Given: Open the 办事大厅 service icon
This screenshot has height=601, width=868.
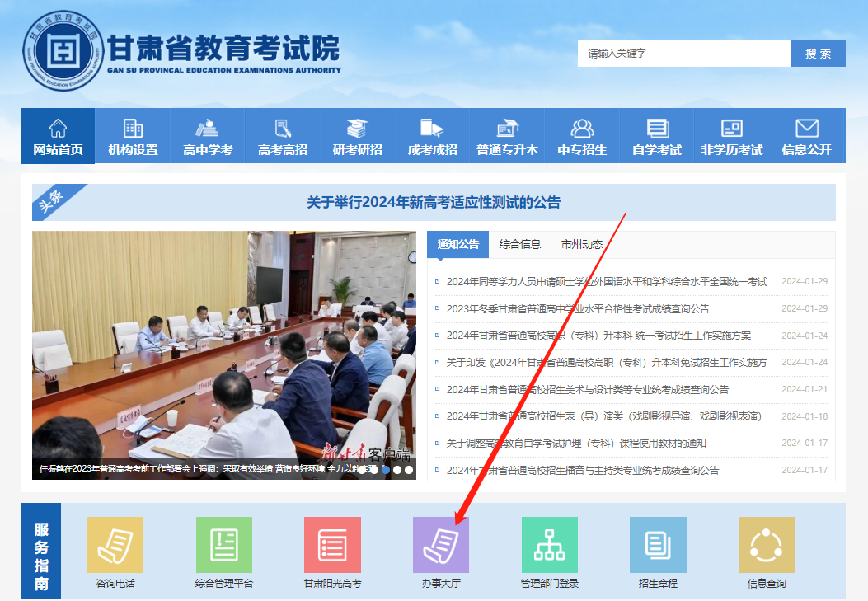Looking at the screenshot, I should pos(440,545).
